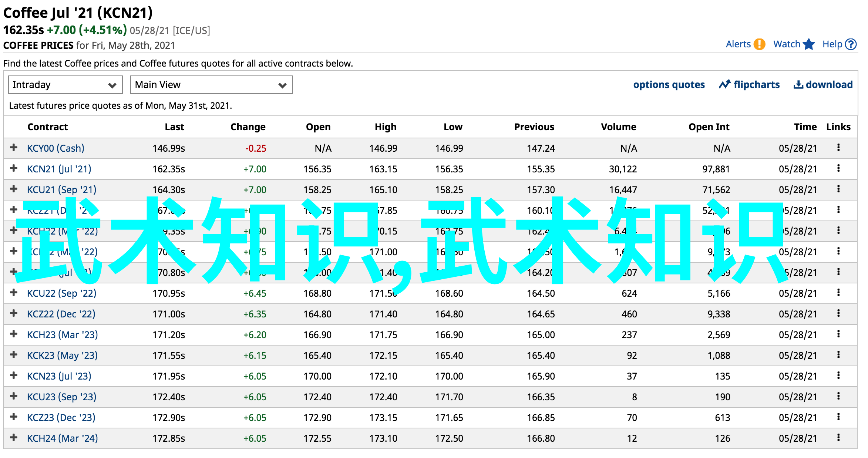Sort table by Time column

tap(805, 127)
